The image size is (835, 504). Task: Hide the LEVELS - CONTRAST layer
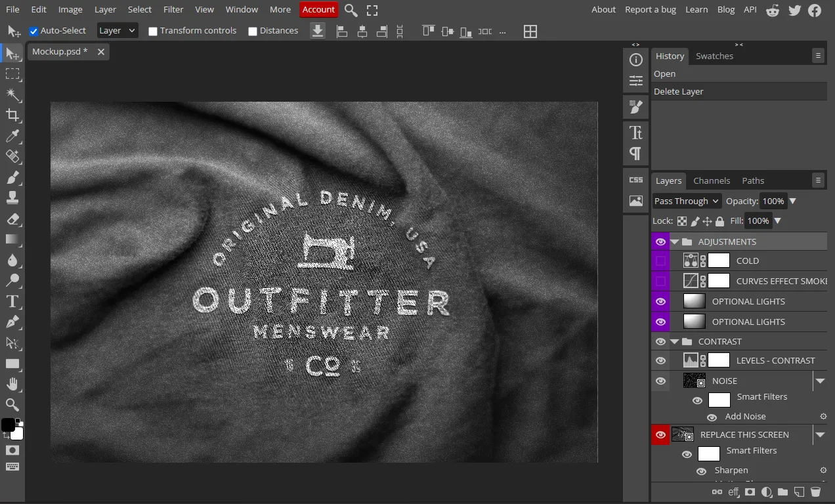click(x=660, y=360)
